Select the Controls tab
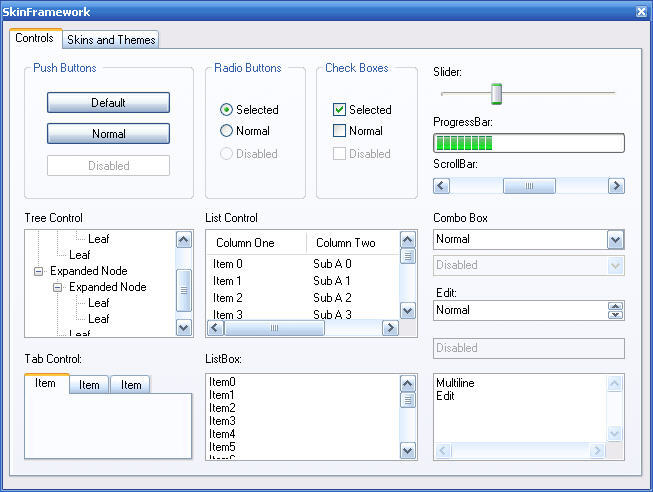 point(35,38)
